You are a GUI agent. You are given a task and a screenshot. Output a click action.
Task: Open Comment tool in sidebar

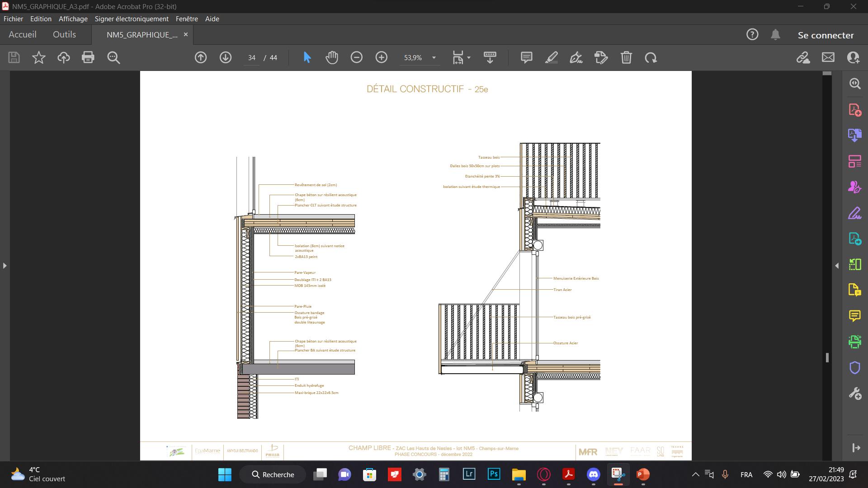tap(855, 316)
